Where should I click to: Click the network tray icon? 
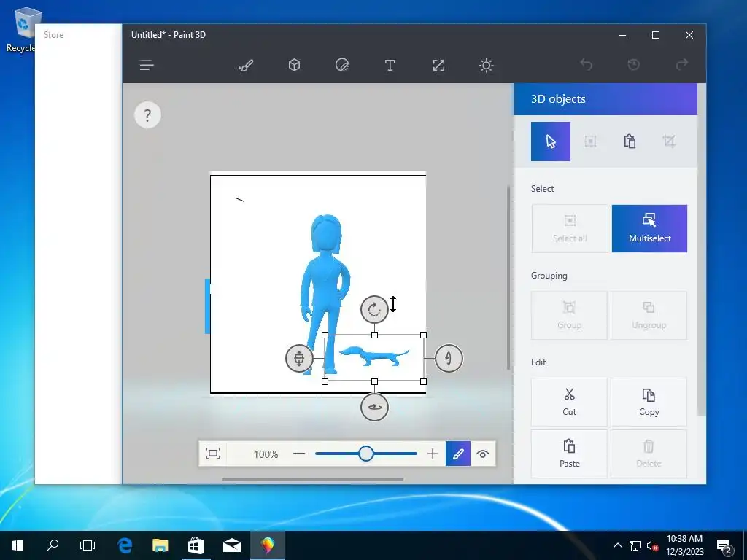[635, 545]
